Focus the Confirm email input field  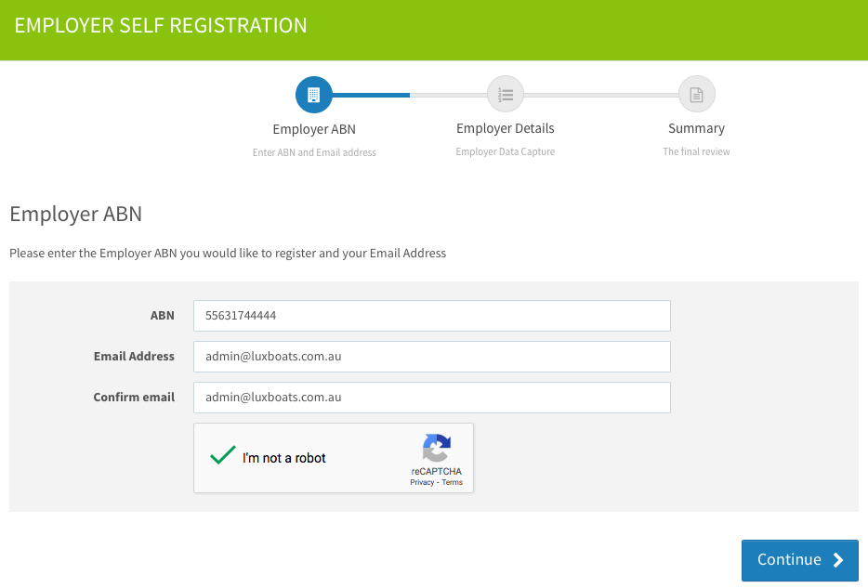[432, 398]
